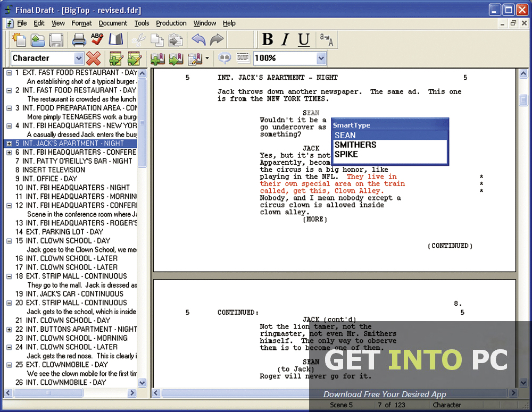
Task: Click the pencil script note icon
Action: coord(195,58)
